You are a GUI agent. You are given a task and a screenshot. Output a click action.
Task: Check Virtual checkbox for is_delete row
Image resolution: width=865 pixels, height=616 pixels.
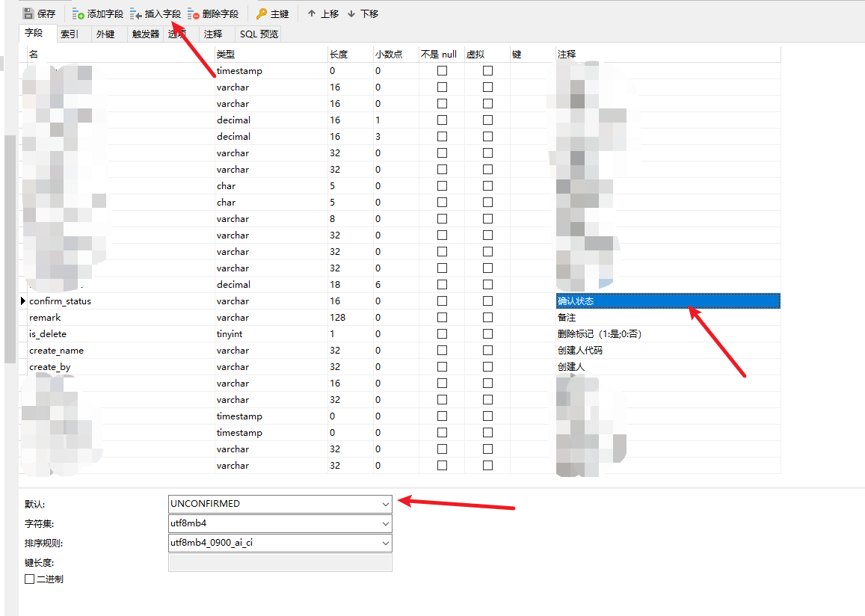pyautogui.click(x=487, y=333)
